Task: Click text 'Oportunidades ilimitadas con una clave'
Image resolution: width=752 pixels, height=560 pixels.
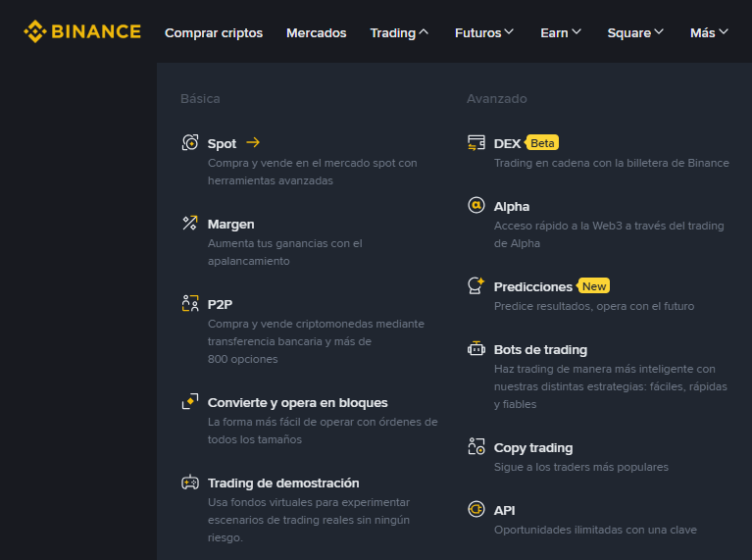Action: point(595,530)
